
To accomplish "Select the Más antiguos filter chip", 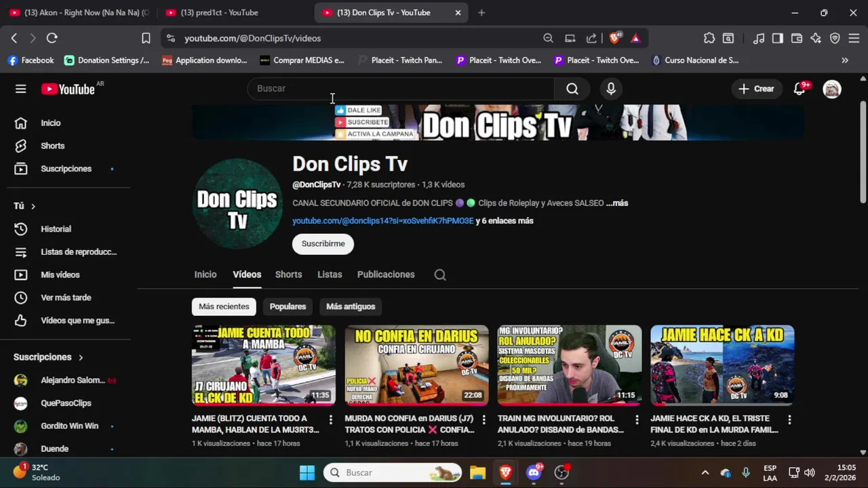I will 351,306.
